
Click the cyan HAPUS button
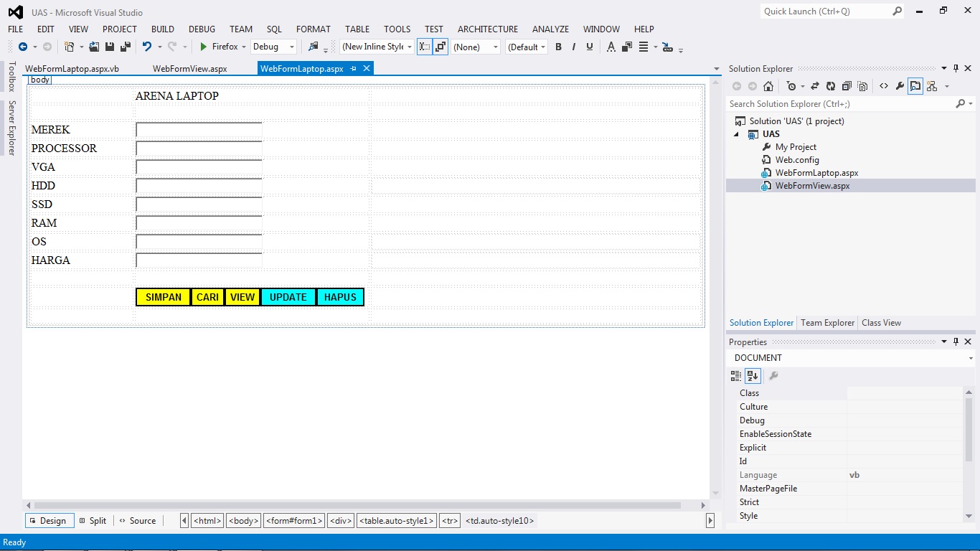pyautogui.click(x=340, y=296)
